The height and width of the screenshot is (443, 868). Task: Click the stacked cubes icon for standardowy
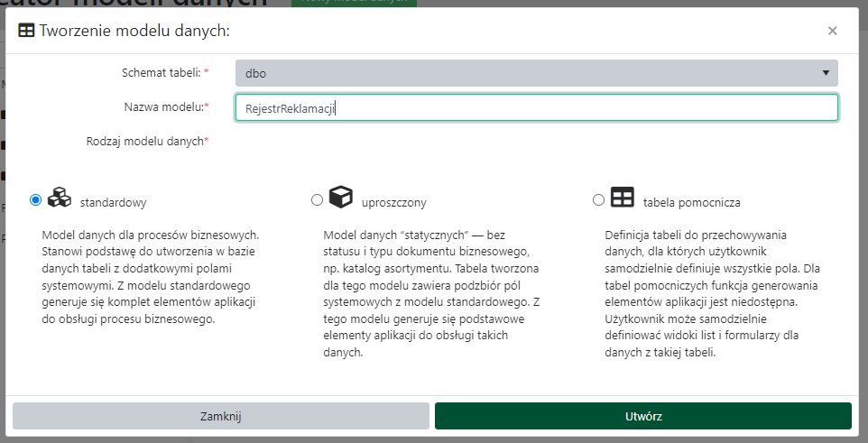coord(59,198)
